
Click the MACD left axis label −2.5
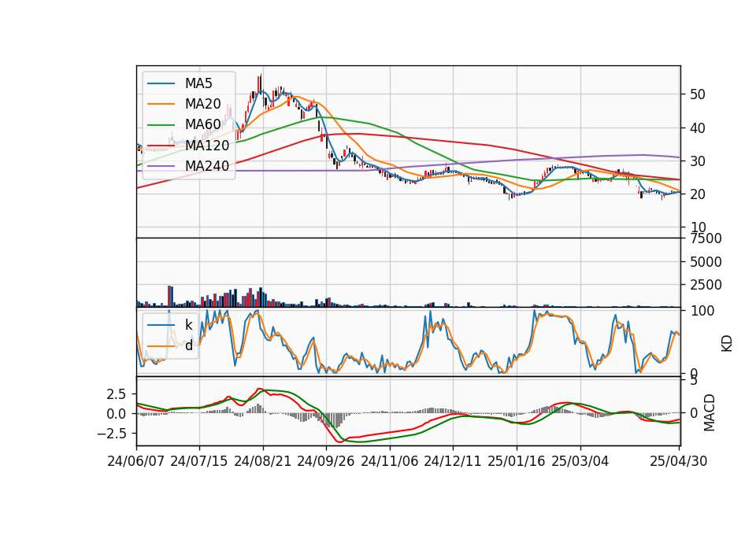coord(111,434)
